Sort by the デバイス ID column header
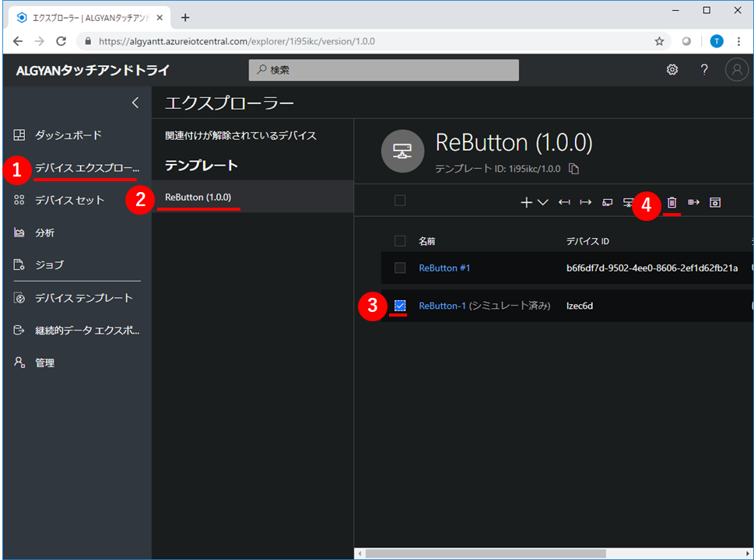This screenshot has width=754, height=560. tap(587, 241)
